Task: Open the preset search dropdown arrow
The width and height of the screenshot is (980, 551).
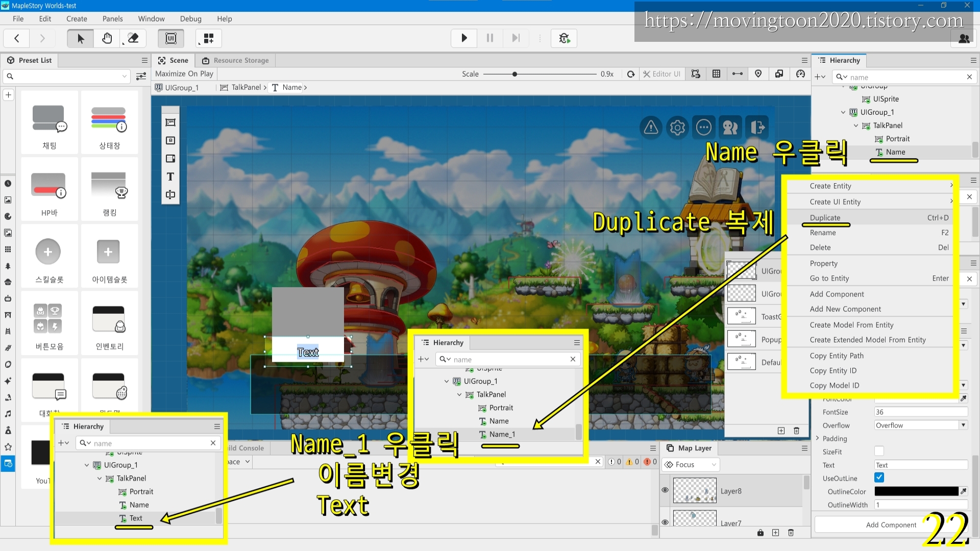Action: point(125,77)
